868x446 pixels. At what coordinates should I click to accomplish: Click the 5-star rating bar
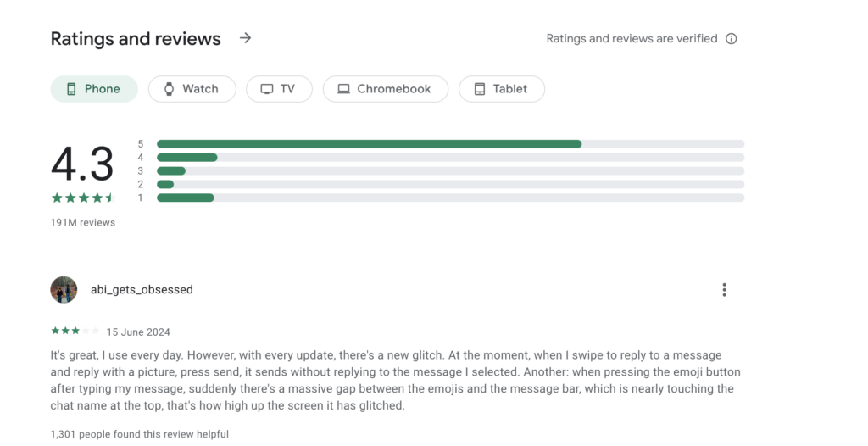point(450,144)
